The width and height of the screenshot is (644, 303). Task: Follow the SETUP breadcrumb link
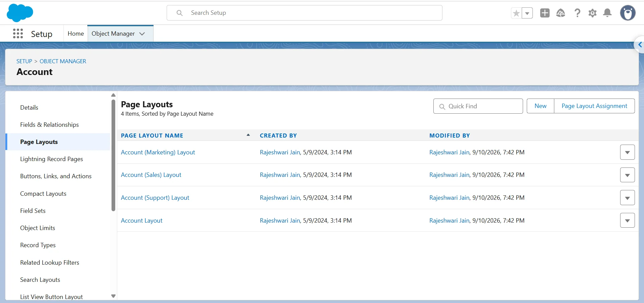coord(24,61)
